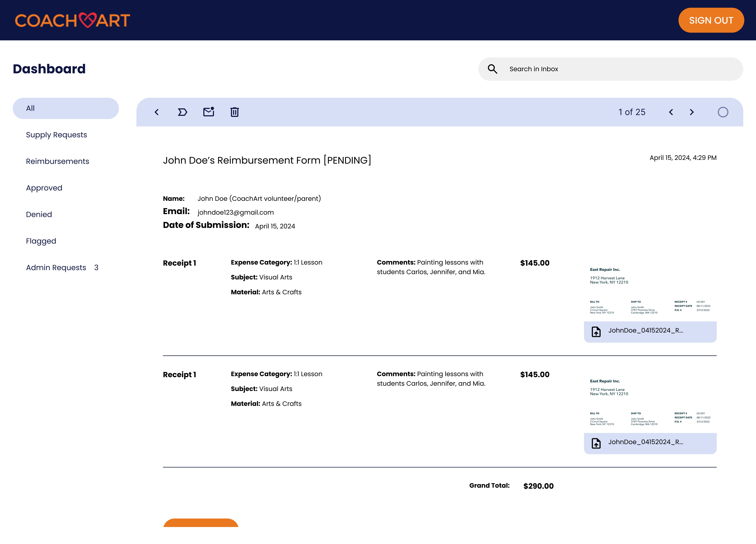Image resolution: width=756 pixels, height=544 pixels.
Task: Open Reimbursements in the sidebar
Action: pyautogui.click(x=57, y=161)
